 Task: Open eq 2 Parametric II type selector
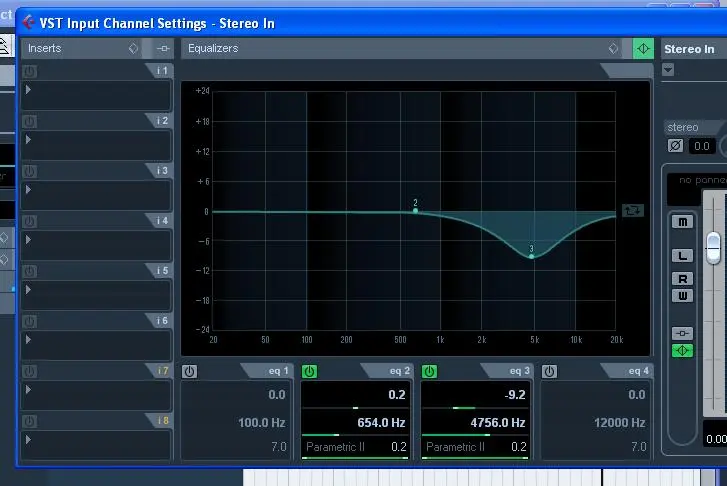click(x=335, y=447)
